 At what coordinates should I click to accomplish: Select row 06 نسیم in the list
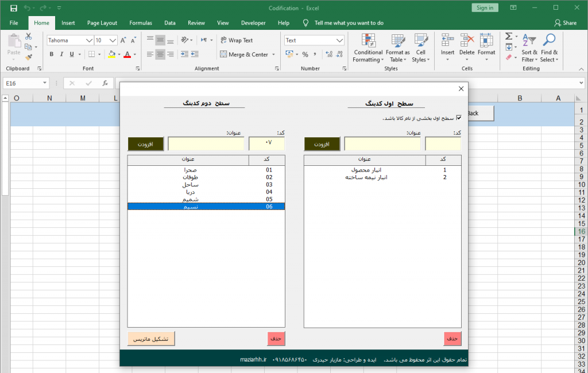click(x=206, y=207)
